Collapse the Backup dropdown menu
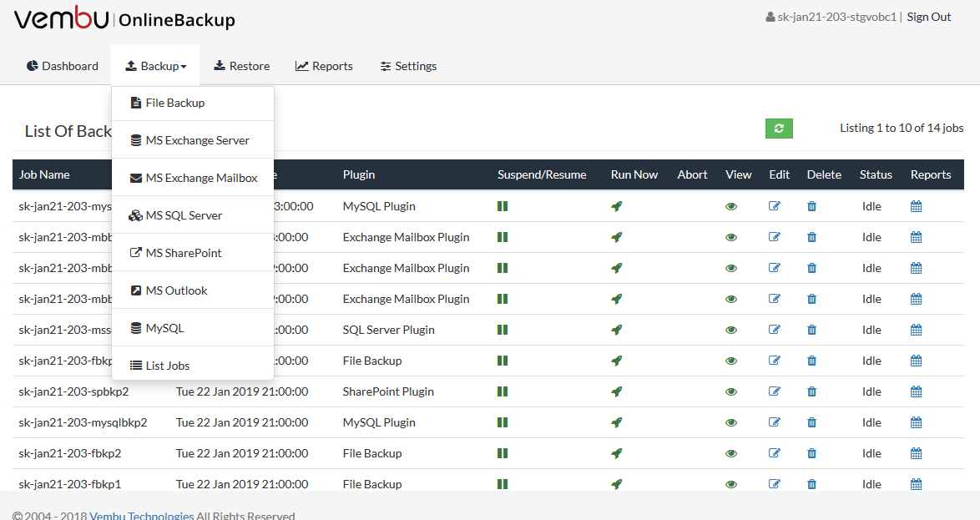This screenshot has width=980, height=520. click(155, 66)
